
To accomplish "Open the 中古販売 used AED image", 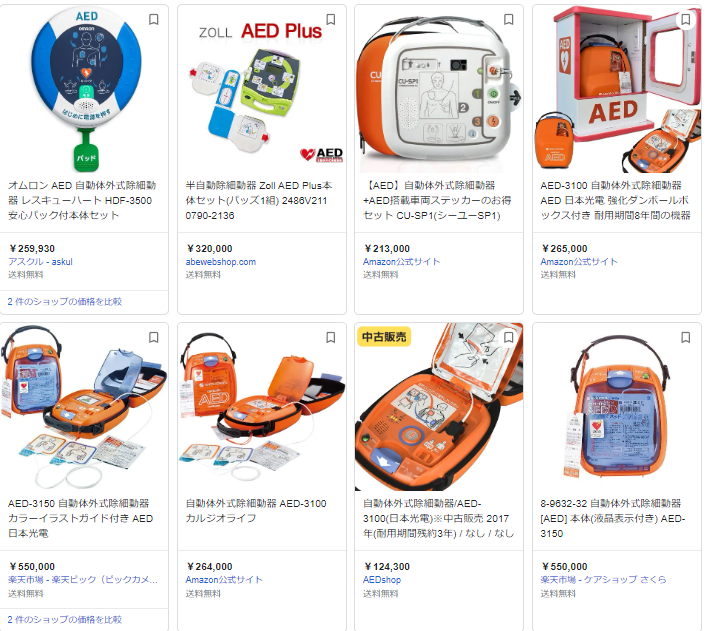I will 439,407.
